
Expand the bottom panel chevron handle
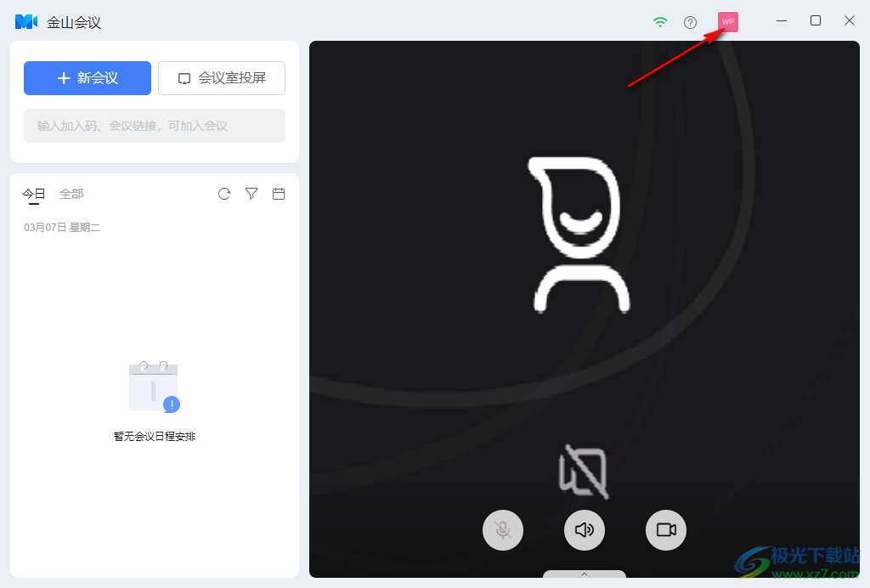[x=585, y=574]
